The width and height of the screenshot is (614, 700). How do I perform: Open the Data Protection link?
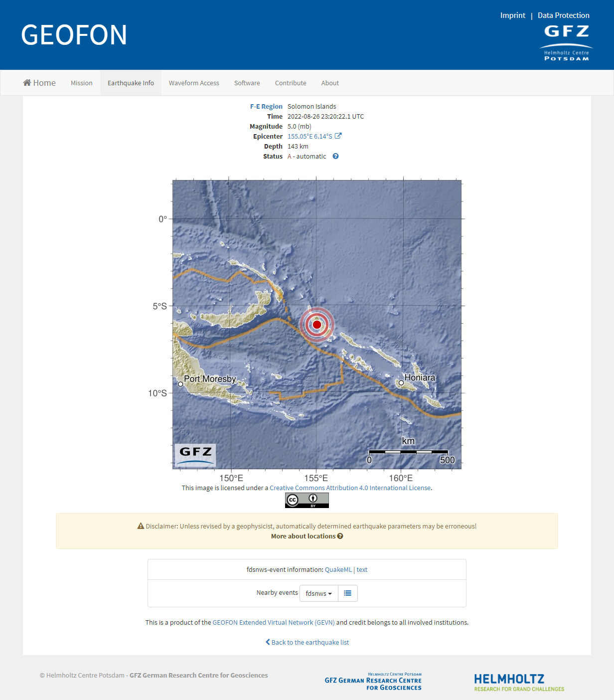563,15
